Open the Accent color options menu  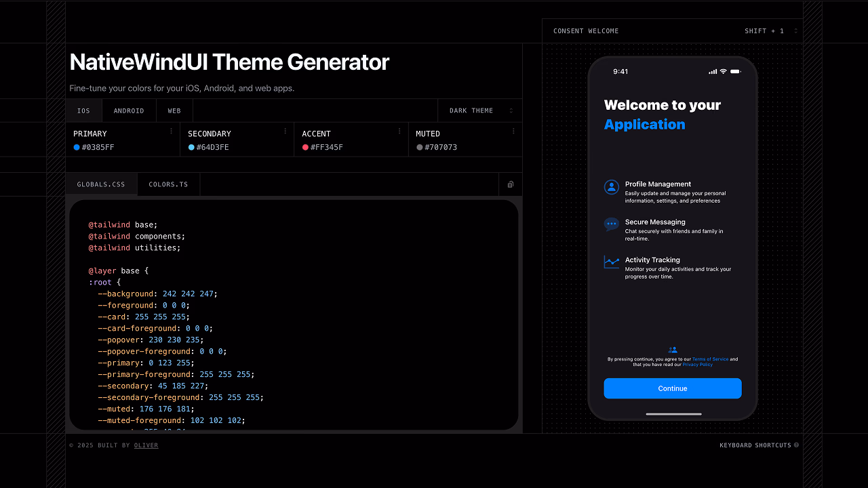click(399, 131)
